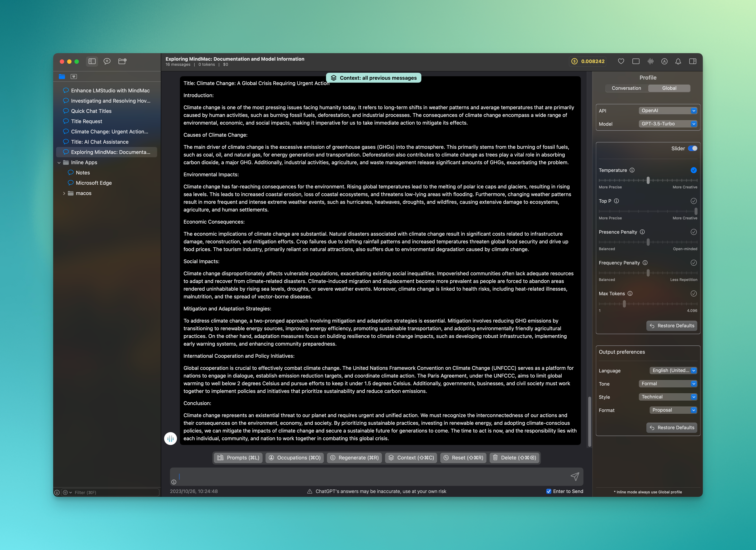This screenshot has height=550, width=756.
Task: Uncheck the Enter to Send checkbox
Action: click(549, 491)
